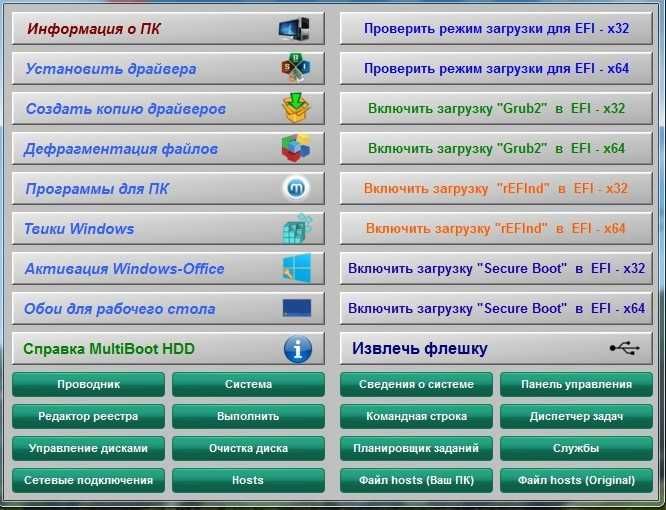This screenshot has height=510, width=666.
Task: Click the blue wallpaper screen icon
Action: coord(297,308)
